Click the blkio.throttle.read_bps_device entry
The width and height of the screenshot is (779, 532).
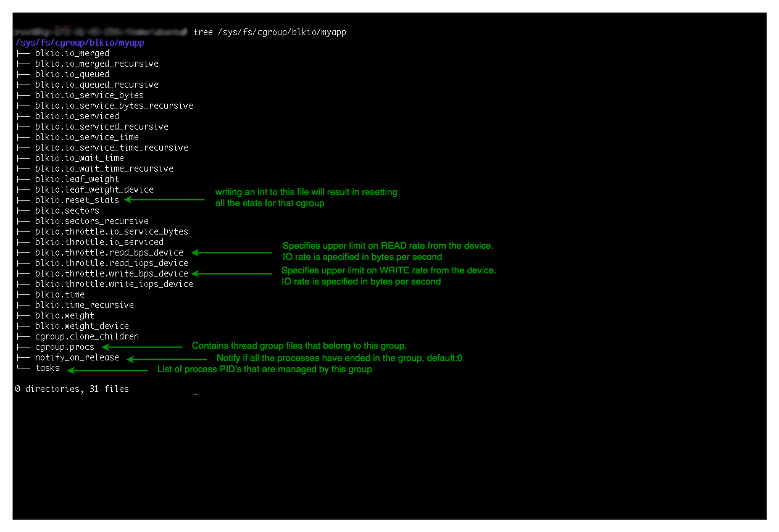pos(109,252)
